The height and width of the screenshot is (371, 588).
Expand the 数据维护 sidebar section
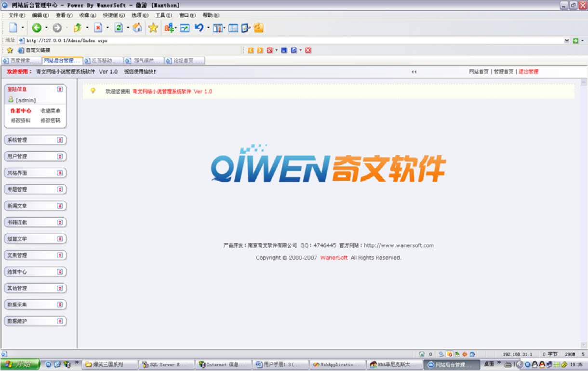point(60,321)
